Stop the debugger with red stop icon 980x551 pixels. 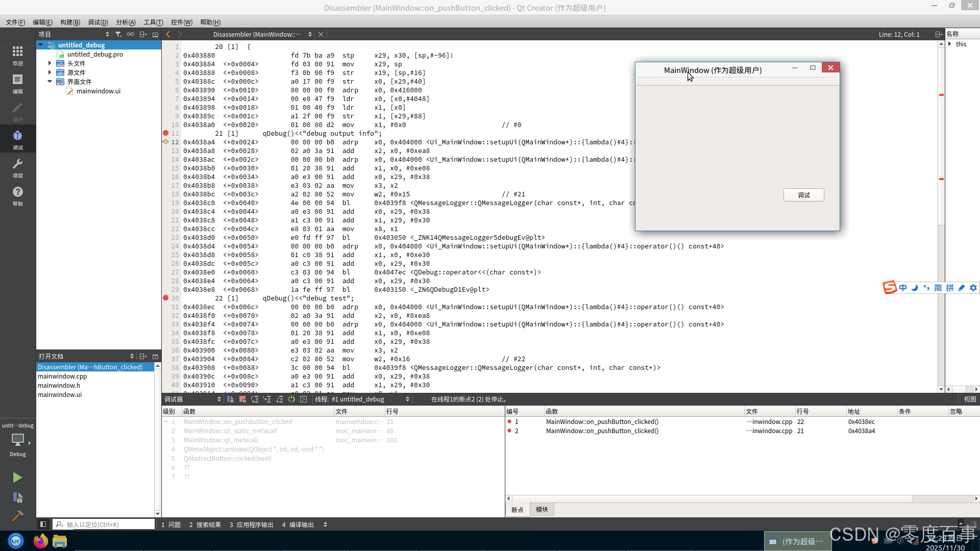242,399
